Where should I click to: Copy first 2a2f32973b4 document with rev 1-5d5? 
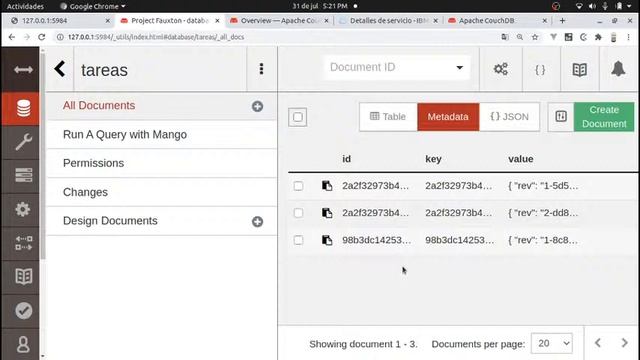[x=327, y=186]
